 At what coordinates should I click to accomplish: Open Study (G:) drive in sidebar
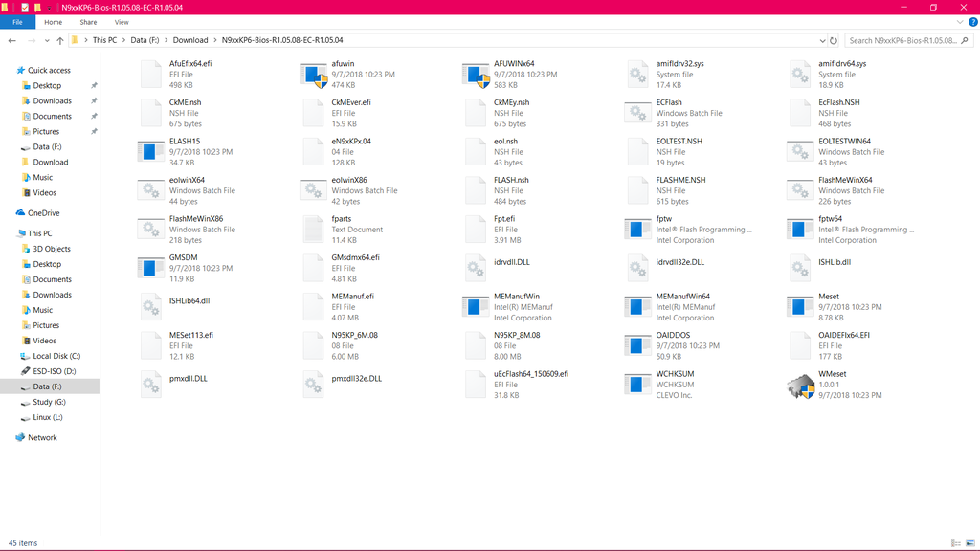click(49, 402)
